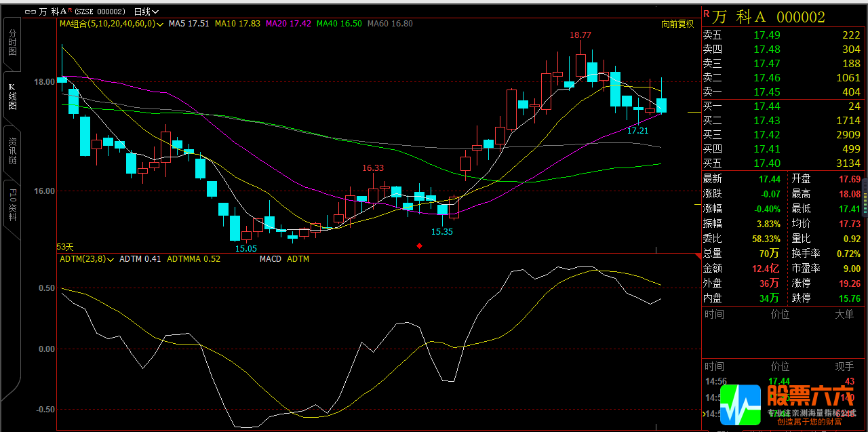Click the 涨停 price 19.26
Image resolution: width=868 pixels, height=432 pixels.
tap(850, 283)
